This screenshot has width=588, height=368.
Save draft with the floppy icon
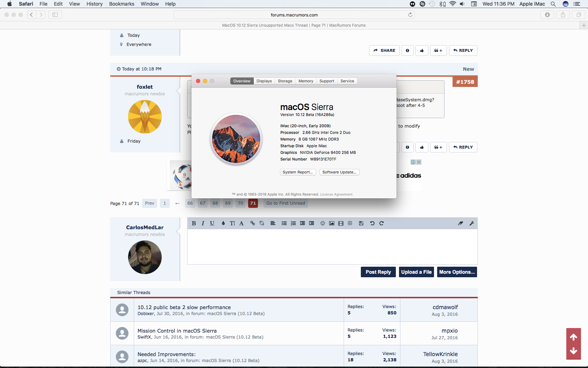click(361, 223)
